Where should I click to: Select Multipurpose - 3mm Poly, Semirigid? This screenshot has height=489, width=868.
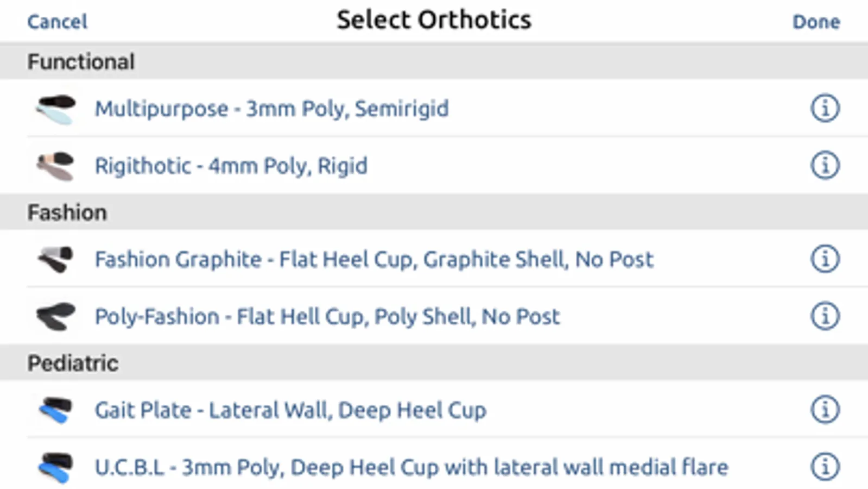click(271, 109)
